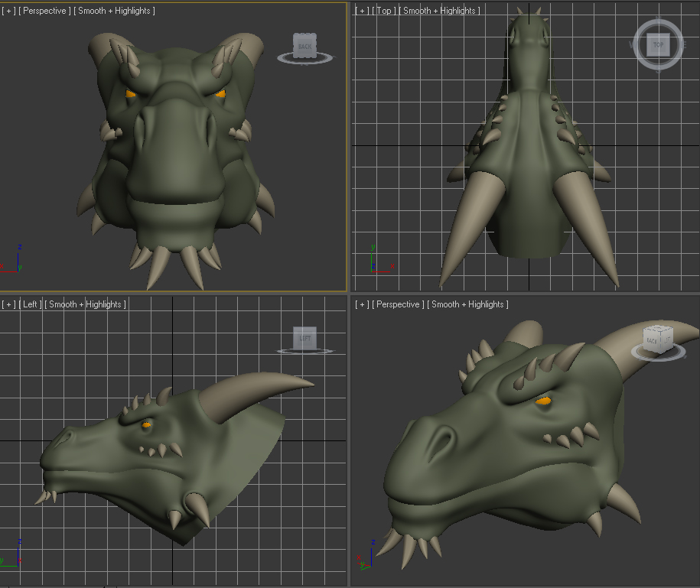Click the [Left] viewport label

30,304
